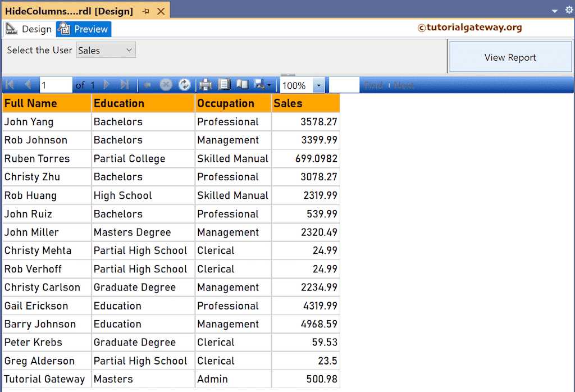
Task: Select the Preview tab
Action: point(83,29)
